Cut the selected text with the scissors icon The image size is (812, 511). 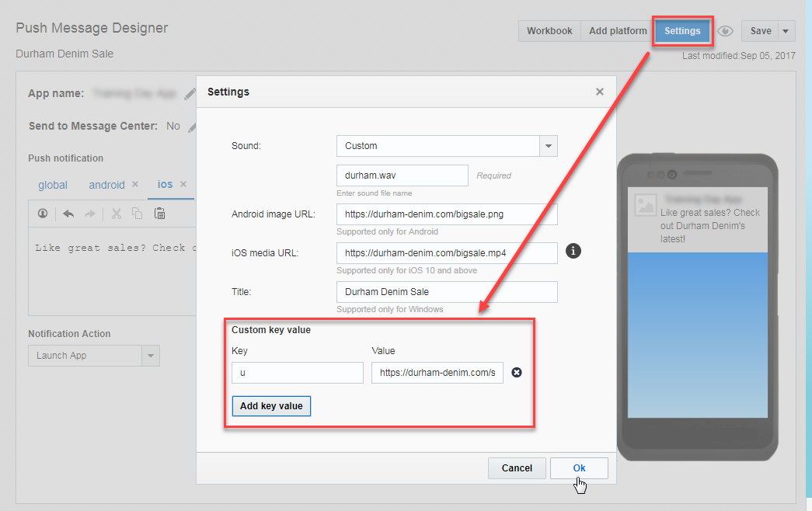pos(117,214)
